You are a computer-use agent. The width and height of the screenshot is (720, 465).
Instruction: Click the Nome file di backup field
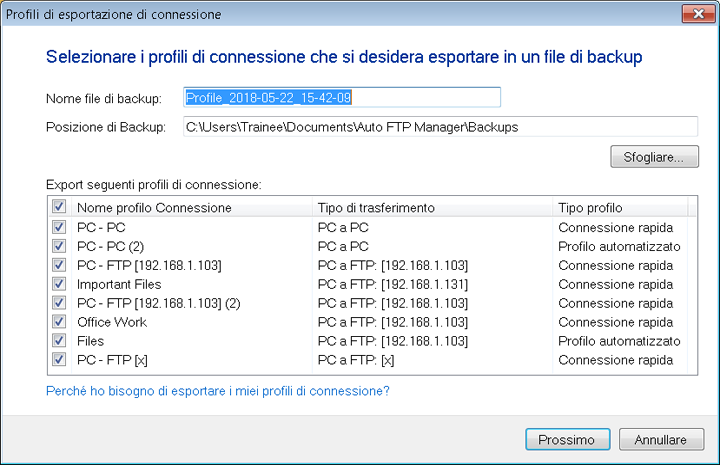341,98
